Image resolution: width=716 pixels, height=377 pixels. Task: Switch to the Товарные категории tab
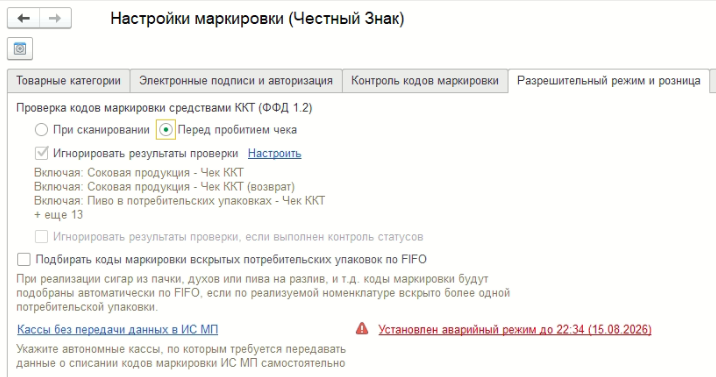click(68, 81)
